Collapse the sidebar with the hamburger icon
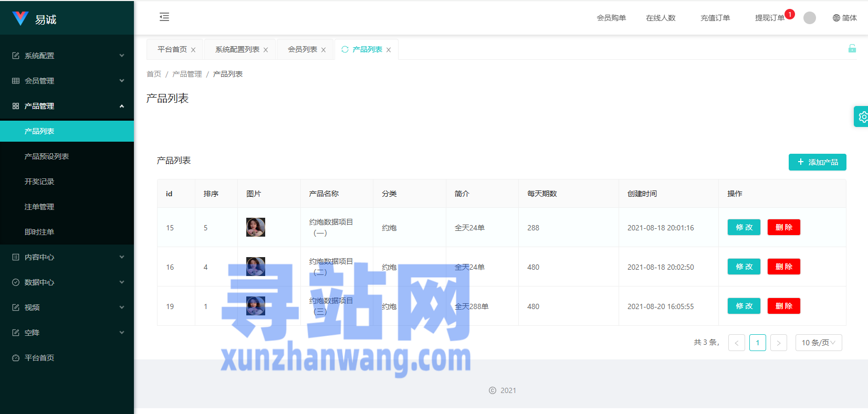Image resolution: width=868 pixels, height=414 pixels. [164, 17]
